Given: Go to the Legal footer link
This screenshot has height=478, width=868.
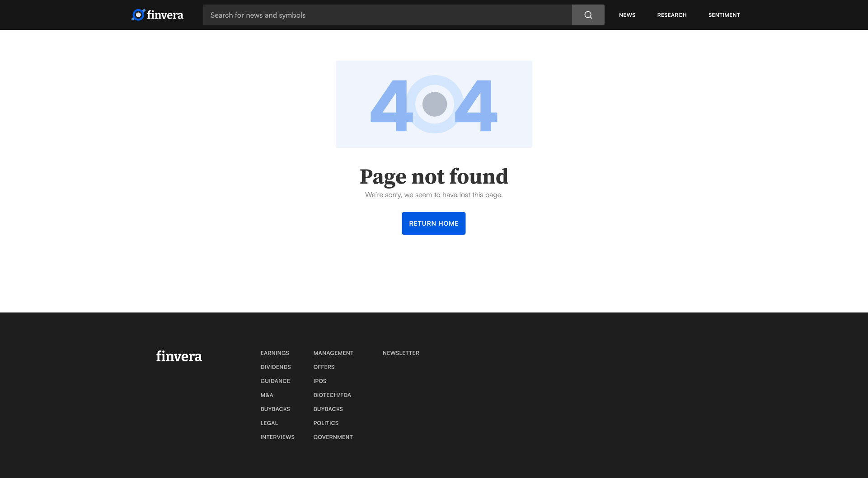Looking at the screenshot, I should 269,423.
